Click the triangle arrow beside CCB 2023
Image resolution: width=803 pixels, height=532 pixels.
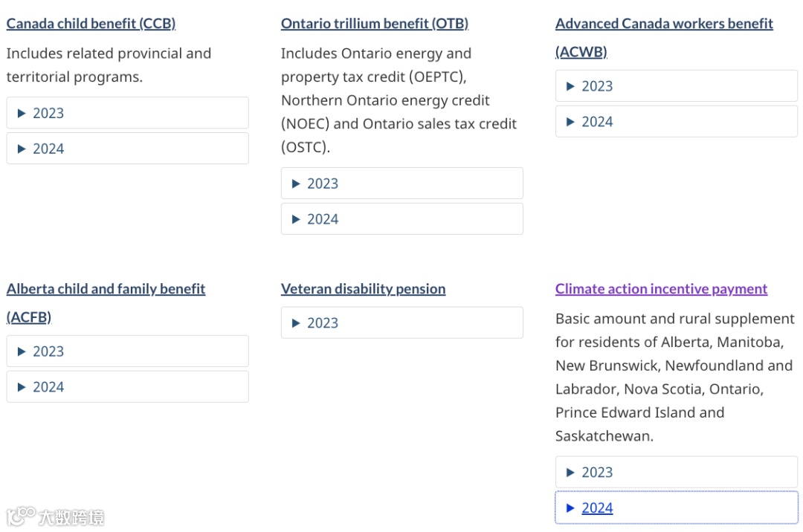[x=22, y=113]
